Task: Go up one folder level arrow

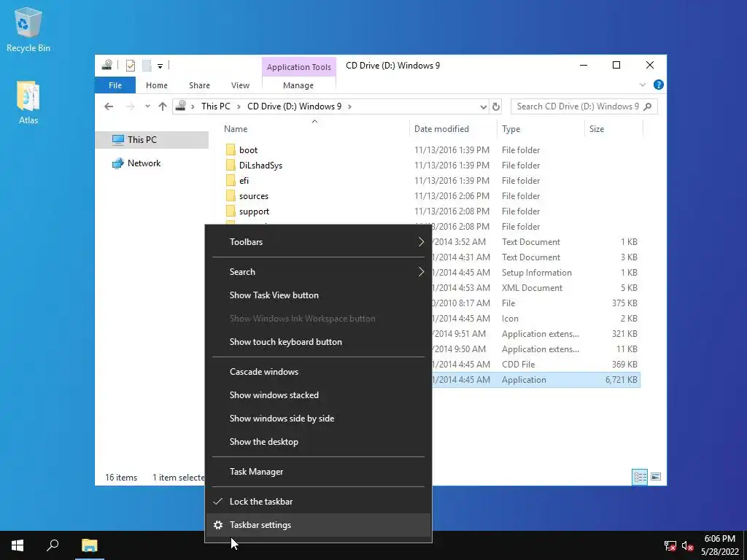Action: tap(163, 106)
